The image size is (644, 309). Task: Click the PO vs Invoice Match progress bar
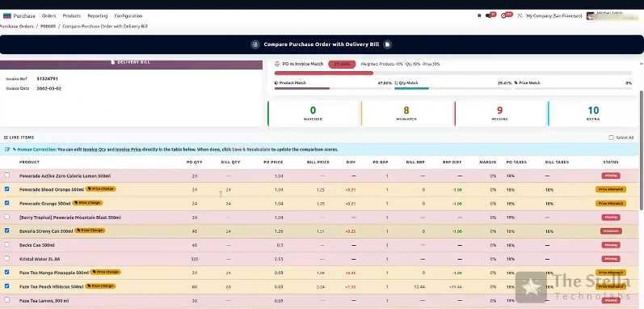coord(453,73)
